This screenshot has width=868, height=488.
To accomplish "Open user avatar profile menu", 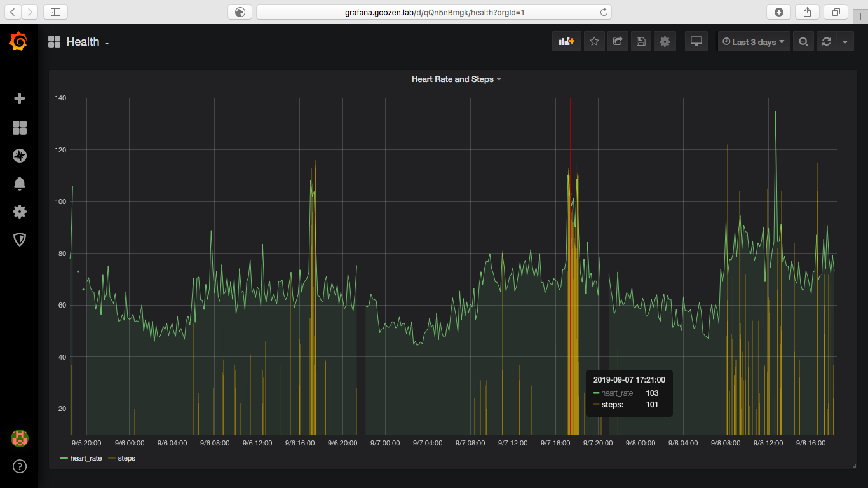I will [x=20, y=438].
